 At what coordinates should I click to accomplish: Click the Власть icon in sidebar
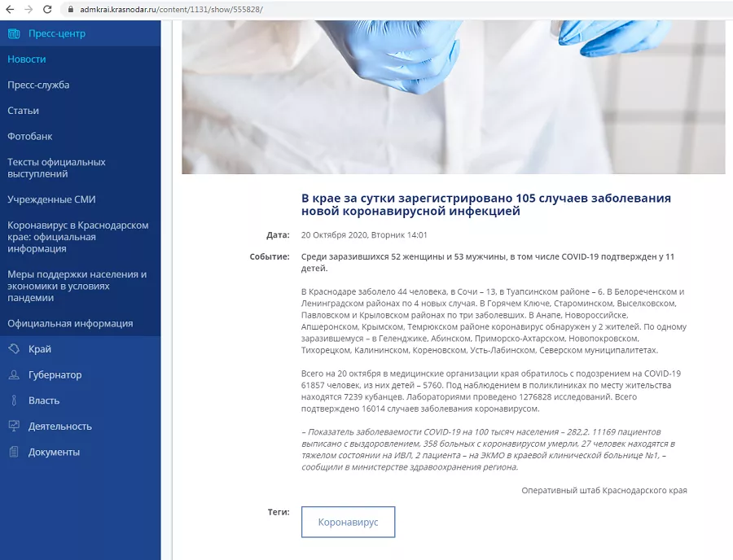click(13, 400)
